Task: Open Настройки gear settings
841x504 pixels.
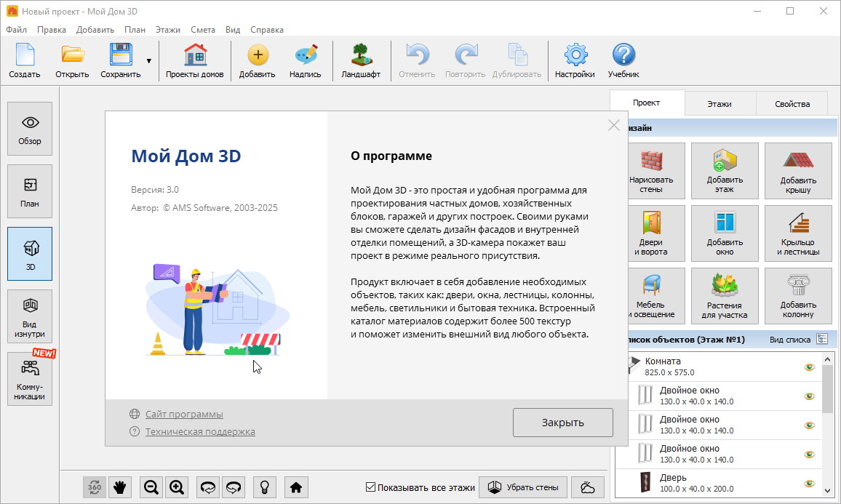Action: coord(575,61)
